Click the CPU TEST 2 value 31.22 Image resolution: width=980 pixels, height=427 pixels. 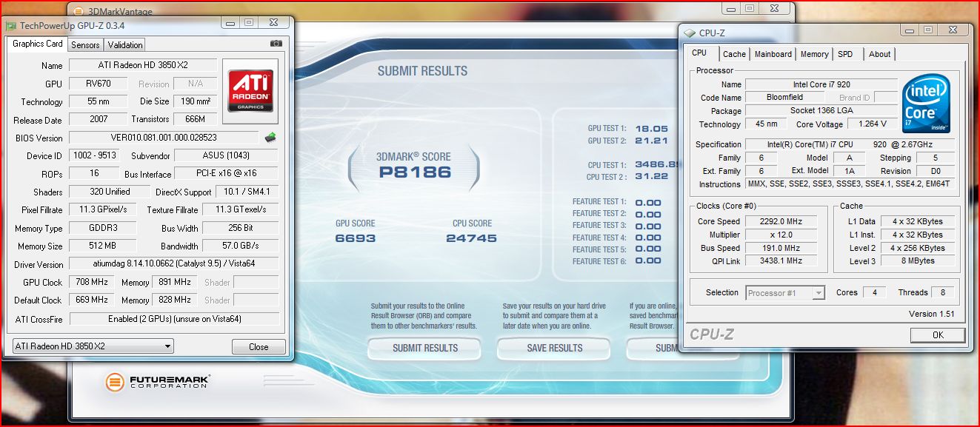652,176
